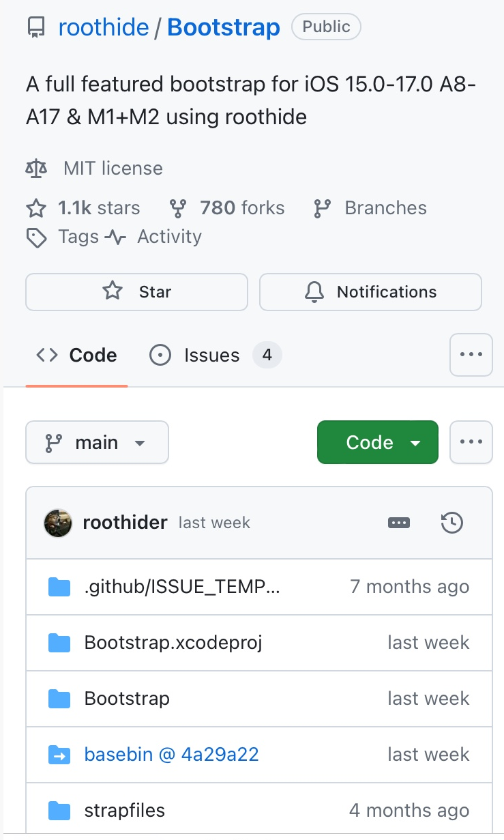Viewport: 504px width, 840px height.
Task: Switch to the Issues tab
Action: tap(215, 356)
